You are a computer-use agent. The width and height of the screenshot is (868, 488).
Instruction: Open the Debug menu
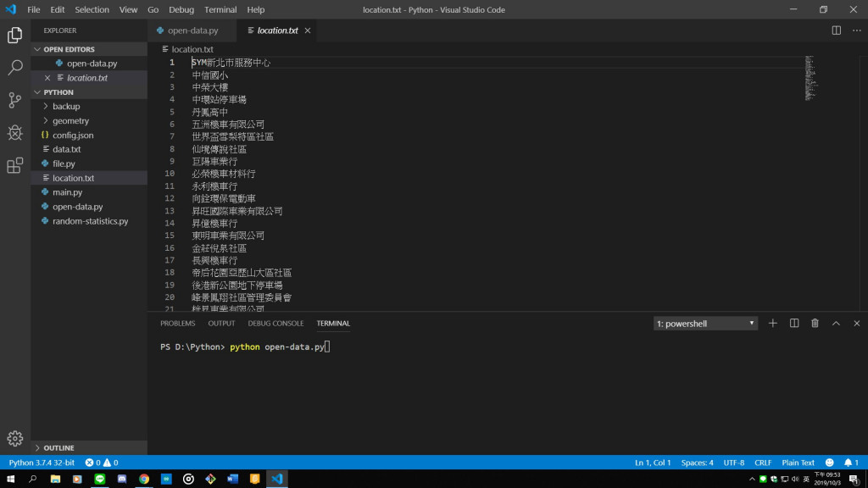coord(181,9)
